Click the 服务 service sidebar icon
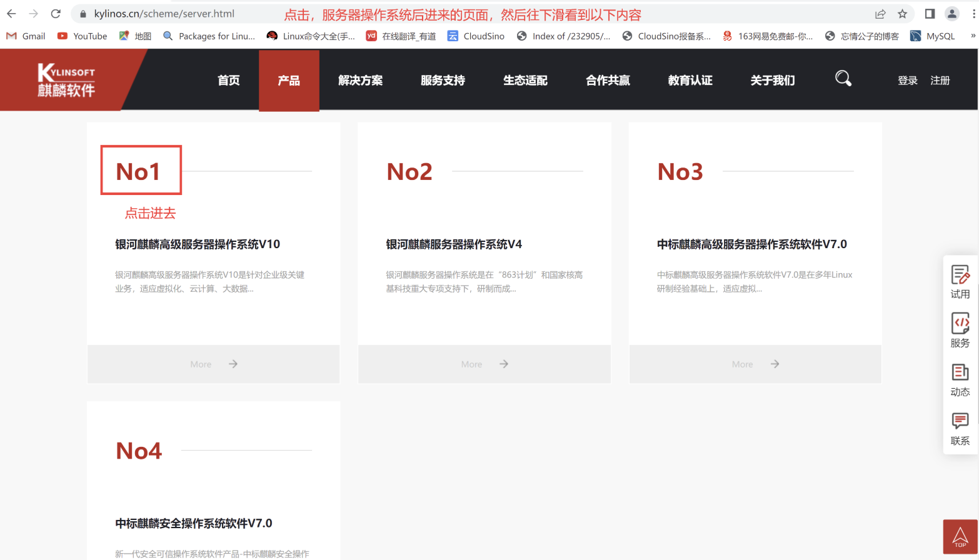Screen dimensions: 979x560 (960, 331)
